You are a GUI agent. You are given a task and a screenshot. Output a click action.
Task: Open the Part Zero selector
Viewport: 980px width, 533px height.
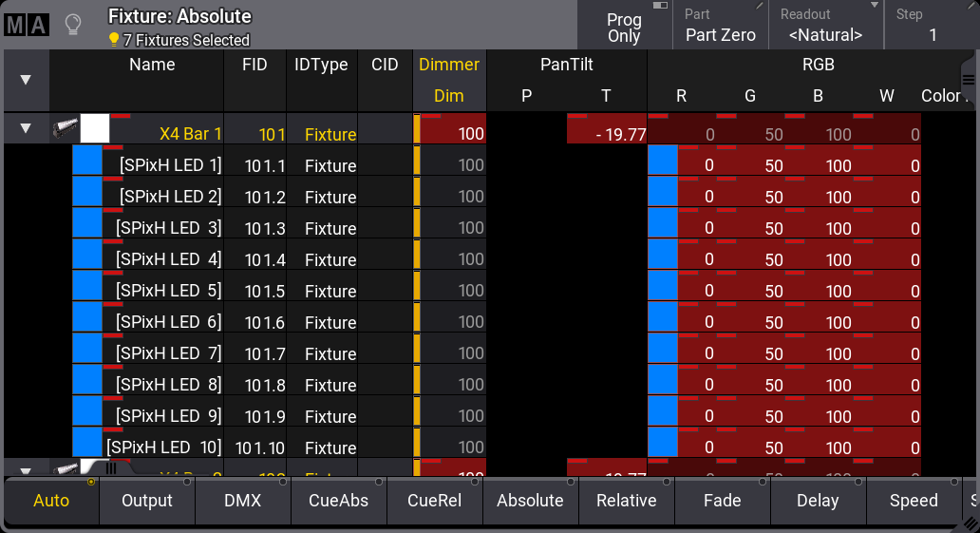(721, 27)
